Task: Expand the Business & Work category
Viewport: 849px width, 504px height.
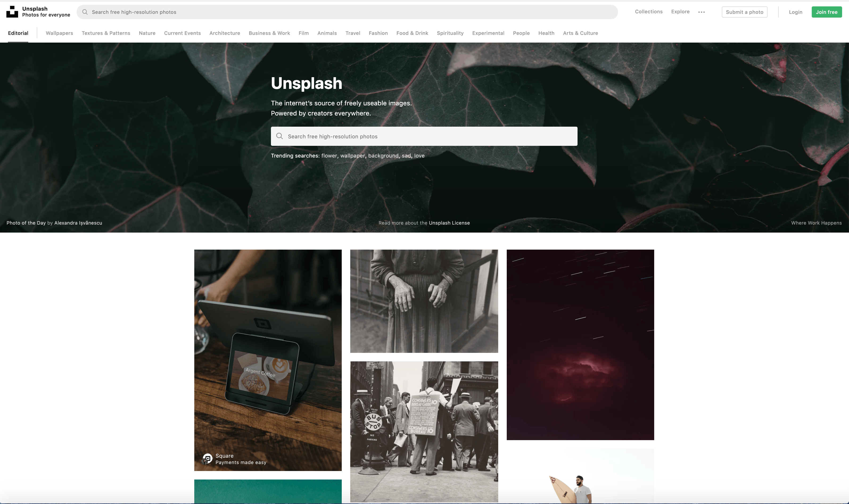Action: click(269, 33)
